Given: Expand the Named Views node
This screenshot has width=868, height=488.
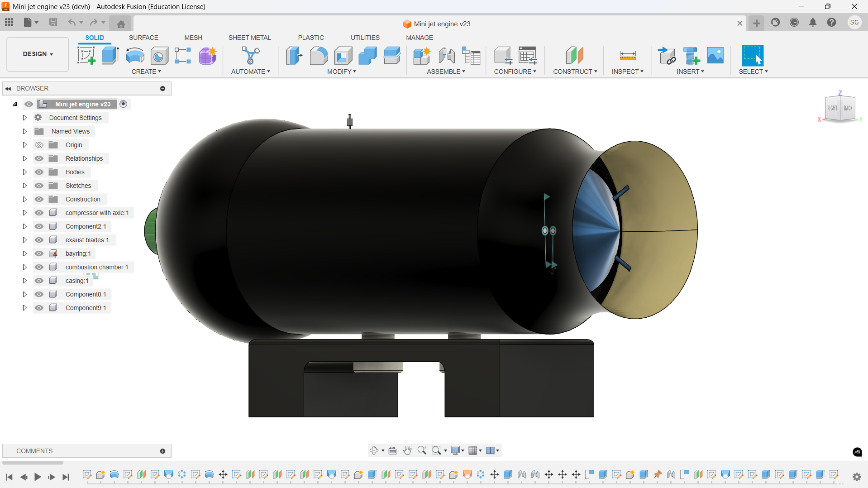Looking at the screenshot, I should (x=24, y=131).
